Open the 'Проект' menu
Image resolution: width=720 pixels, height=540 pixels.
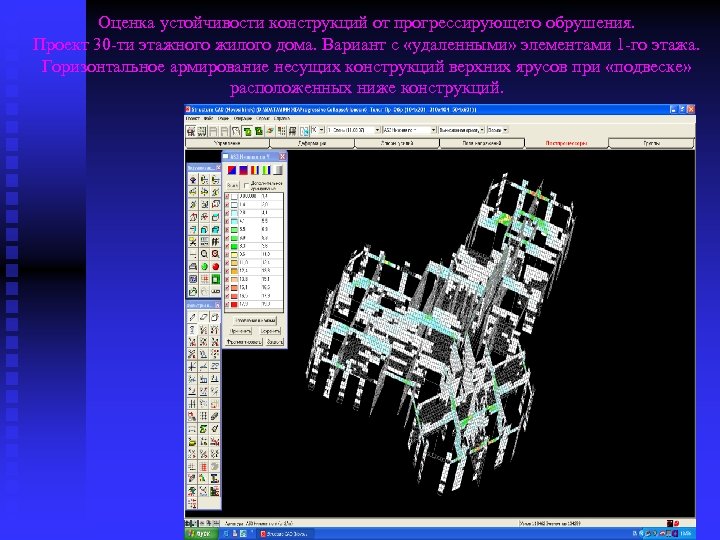pyautogui.click(x=192, y=119)
